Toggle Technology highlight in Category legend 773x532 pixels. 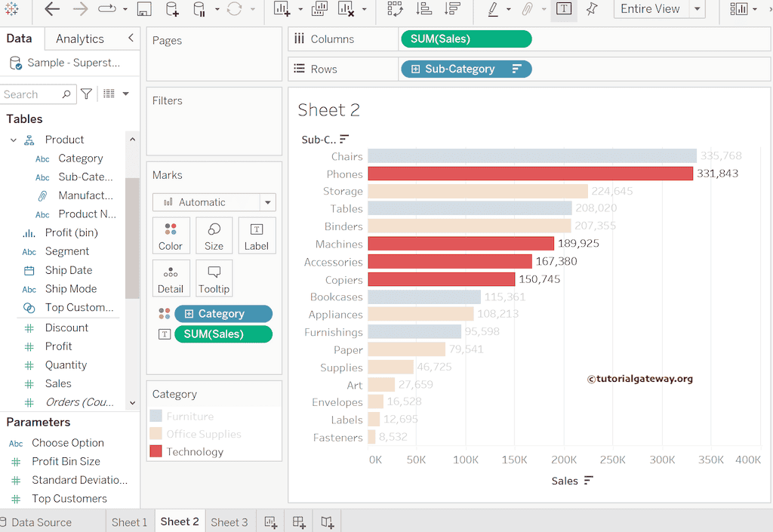click(x=195, y=452)
